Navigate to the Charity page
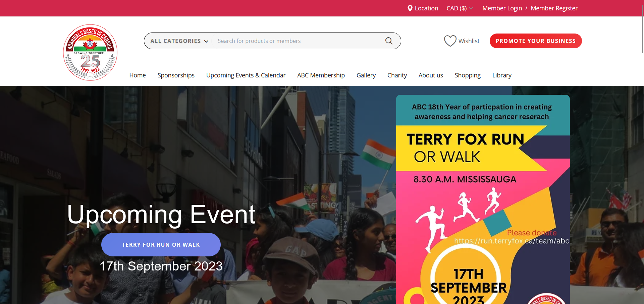This screenshot has width=644, height=304. 397,75
